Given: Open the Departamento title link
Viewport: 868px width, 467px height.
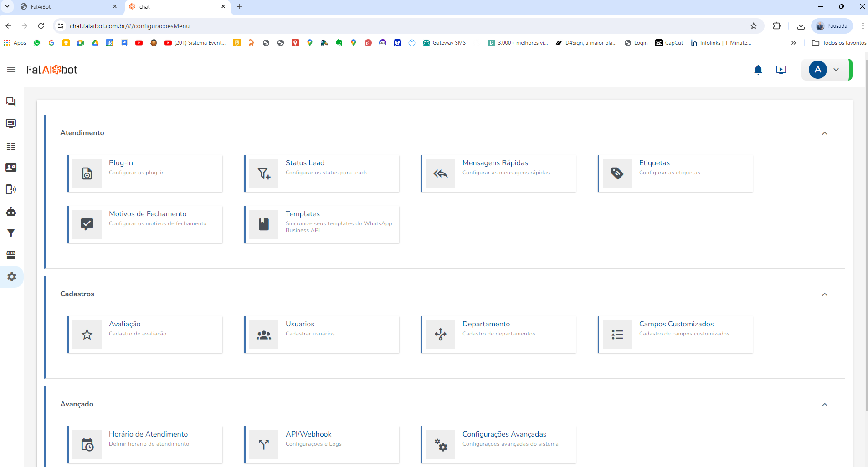Looking at the screenshot, I should 486,324.
